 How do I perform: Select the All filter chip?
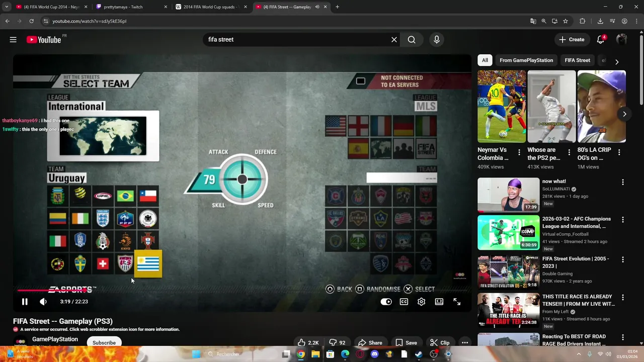pyautogui.click(x=485, y=60)
